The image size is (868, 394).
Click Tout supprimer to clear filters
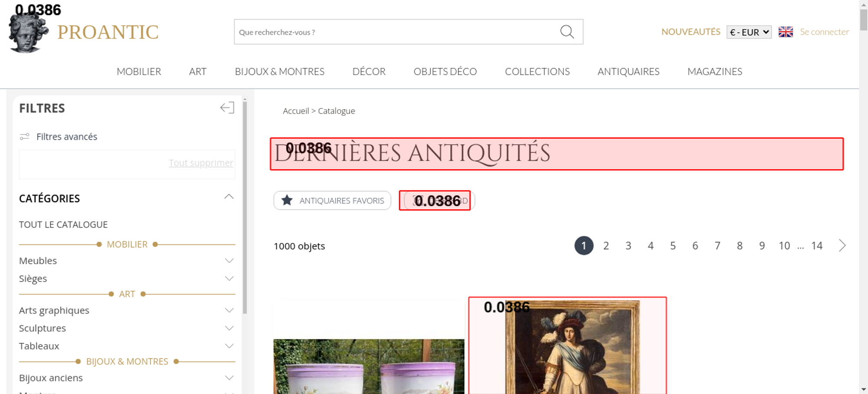(201, 163)
